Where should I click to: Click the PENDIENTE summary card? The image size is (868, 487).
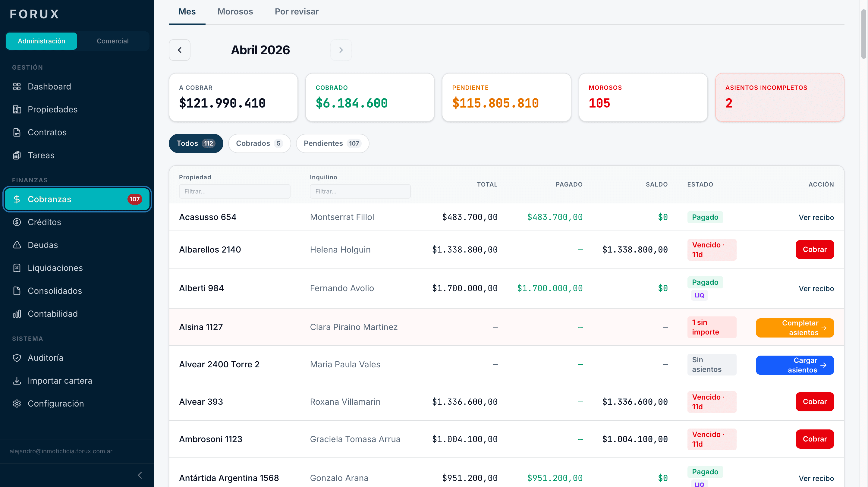point(506,97)
